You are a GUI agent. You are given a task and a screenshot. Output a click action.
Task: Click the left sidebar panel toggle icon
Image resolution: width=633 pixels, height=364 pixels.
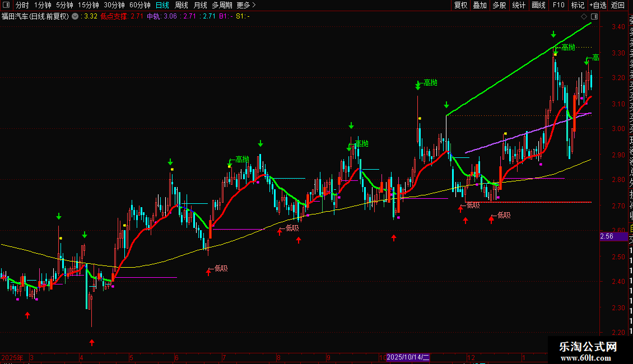pyautogui.click(x=6, y=6)
